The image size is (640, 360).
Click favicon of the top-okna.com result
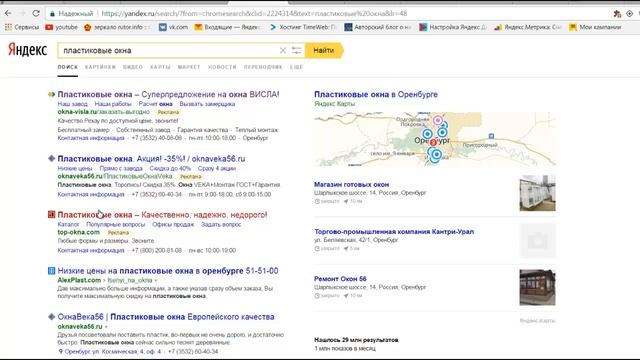(x=51, y=215)
